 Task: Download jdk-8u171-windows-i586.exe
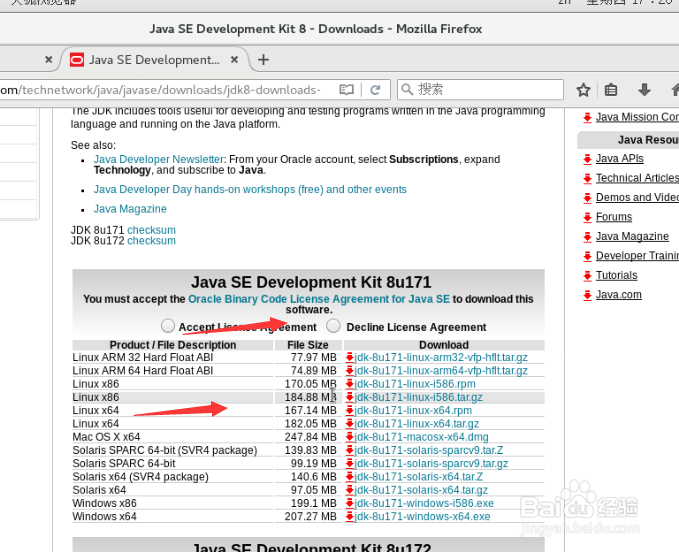click(424, 503)
